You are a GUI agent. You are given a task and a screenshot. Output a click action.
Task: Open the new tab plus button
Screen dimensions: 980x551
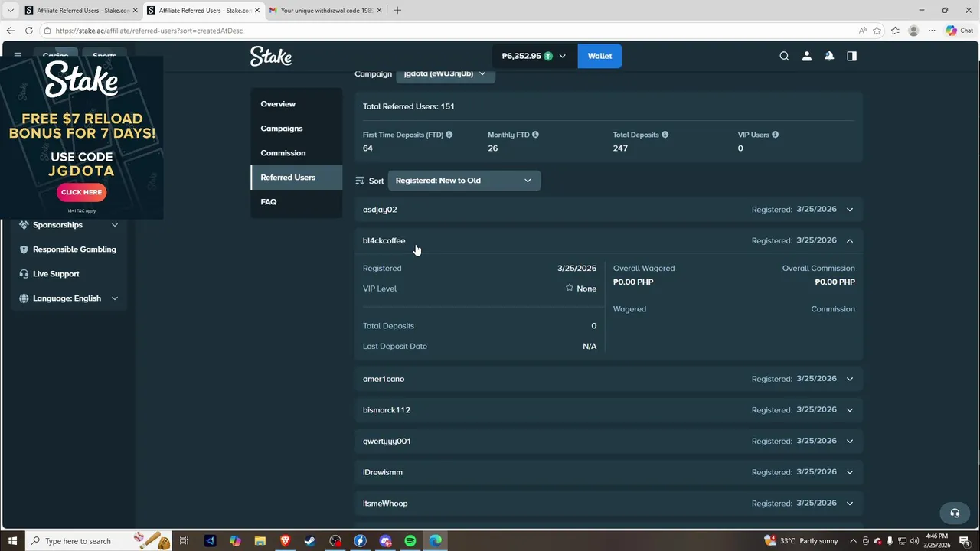397,10
